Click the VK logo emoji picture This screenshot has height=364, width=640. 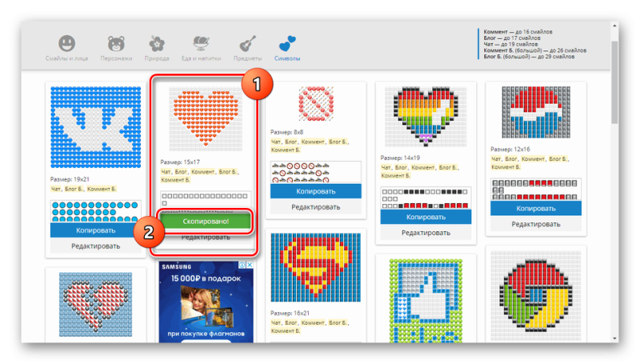(95, 127)
